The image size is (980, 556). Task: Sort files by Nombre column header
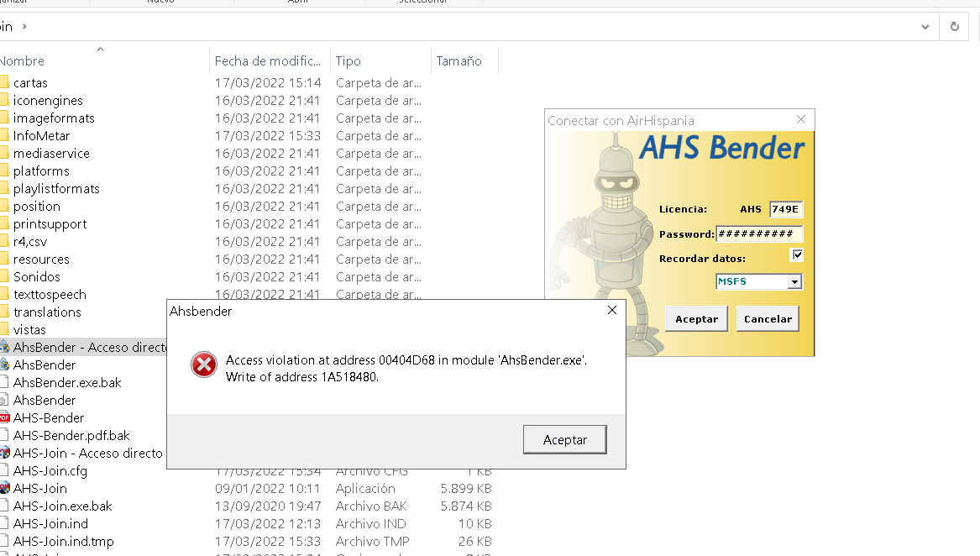(24, 61)
